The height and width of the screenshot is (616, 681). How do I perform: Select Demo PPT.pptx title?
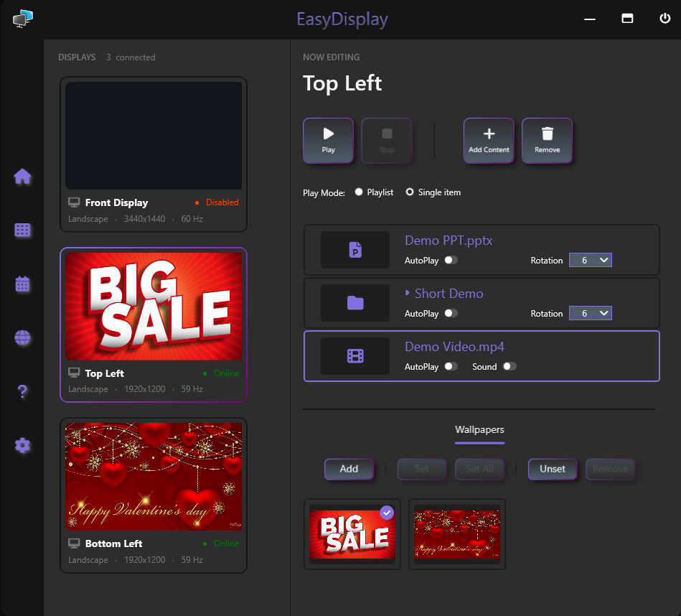click(x=448, y=241)
